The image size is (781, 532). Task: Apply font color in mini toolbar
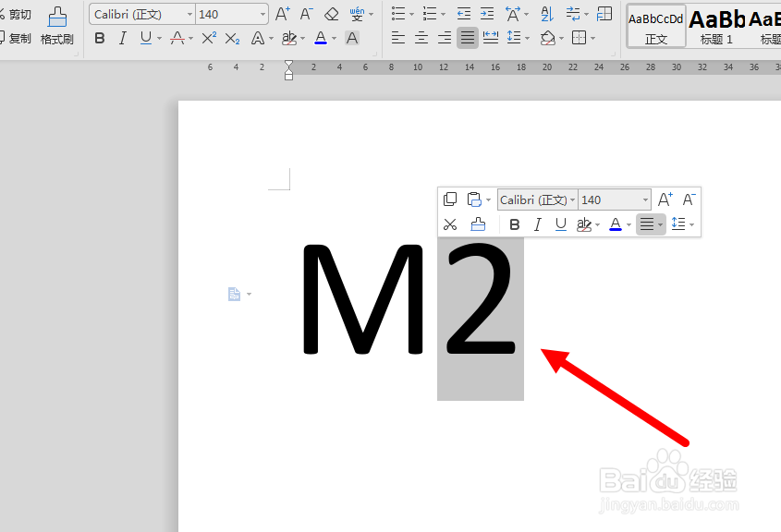(616, 225)
